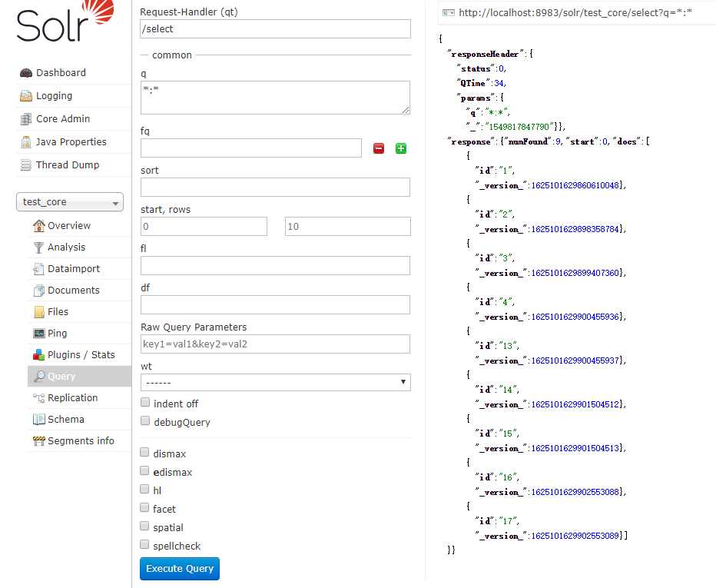Click the Raw Query Parameters field
This screenshot has height=588, width=716.
[x=275, y=344]
